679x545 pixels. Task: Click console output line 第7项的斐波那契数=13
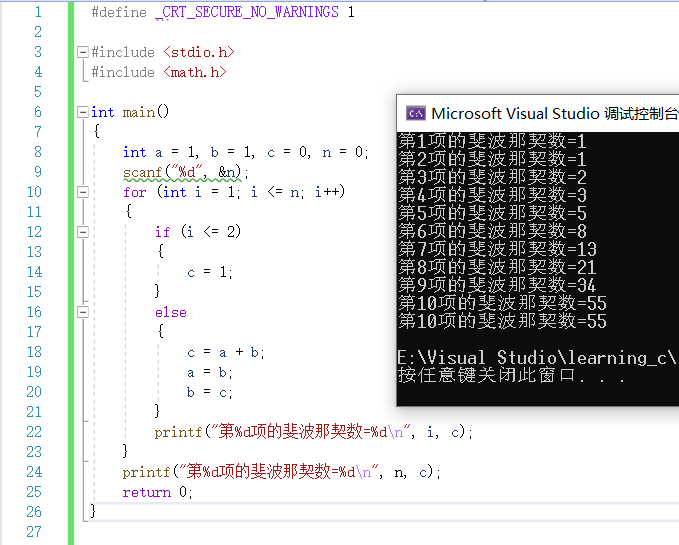click(x=498, y=249)
